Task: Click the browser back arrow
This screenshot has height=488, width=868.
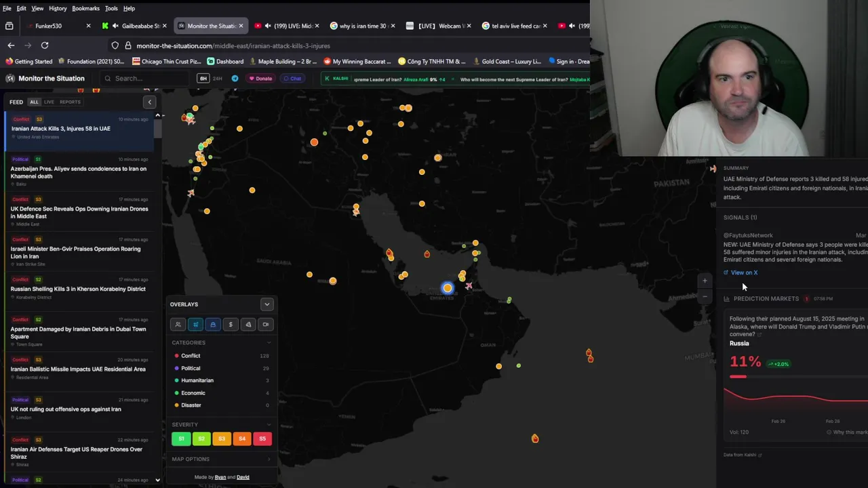Action: point(11,45)
